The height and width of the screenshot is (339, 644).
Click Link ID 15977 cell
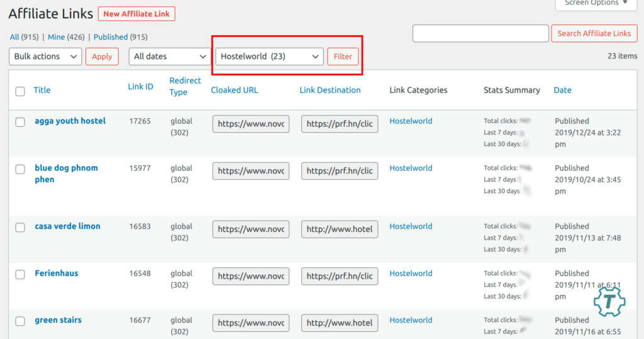coord(140,168)
